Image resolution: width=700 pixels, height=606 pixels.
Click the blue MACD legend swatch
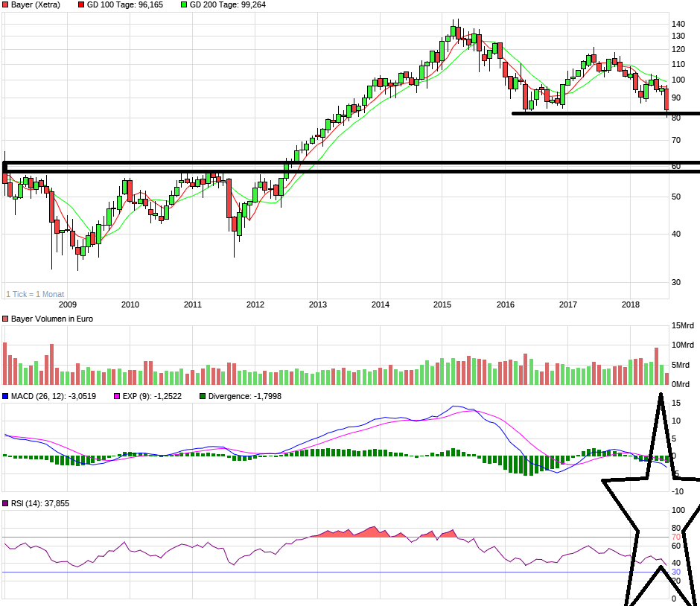tap(5, 396)
